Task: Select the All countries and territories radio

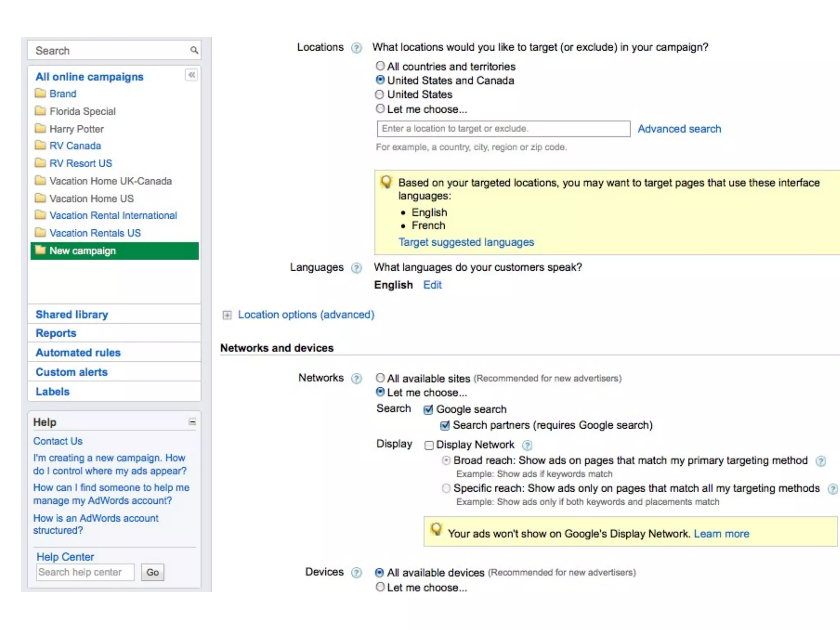Action: (x=380, y=66)
